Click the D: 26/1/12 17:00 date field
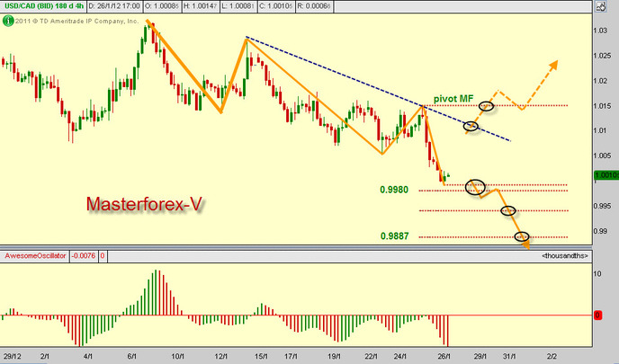Image resolution: width=619 pixels, height=364 pixels. pyautogui.click(x=113, y=6)
